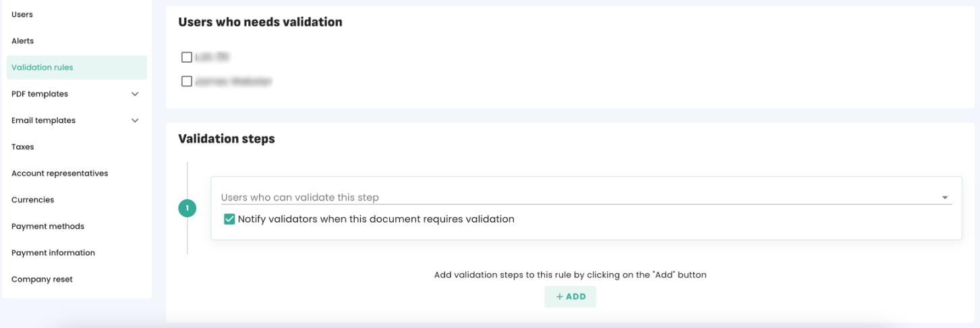Expand the PDF templates section

pos(135,94)
